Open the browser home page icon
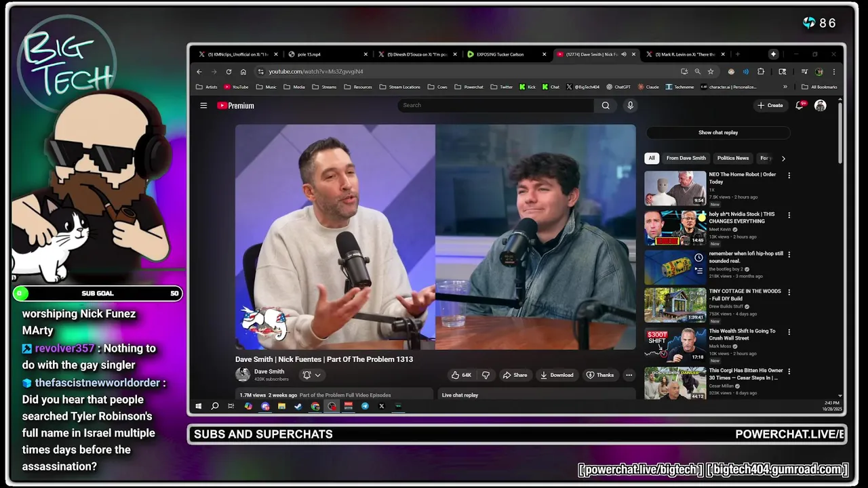The image size is (868, 488). click(x=243, y=71)
